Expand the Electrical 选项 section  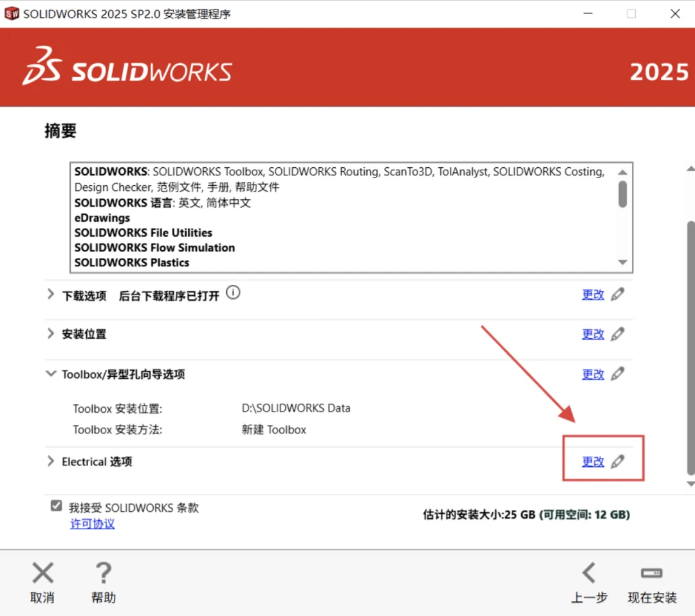pyautogui.click(x=51, y=461)
